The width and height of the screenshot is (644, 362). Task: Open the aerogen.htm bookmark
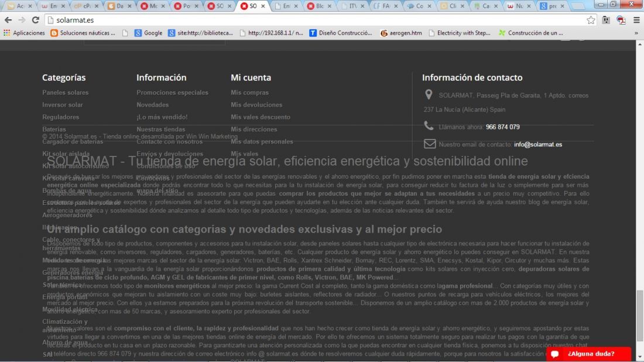click(x=401, y=33)
